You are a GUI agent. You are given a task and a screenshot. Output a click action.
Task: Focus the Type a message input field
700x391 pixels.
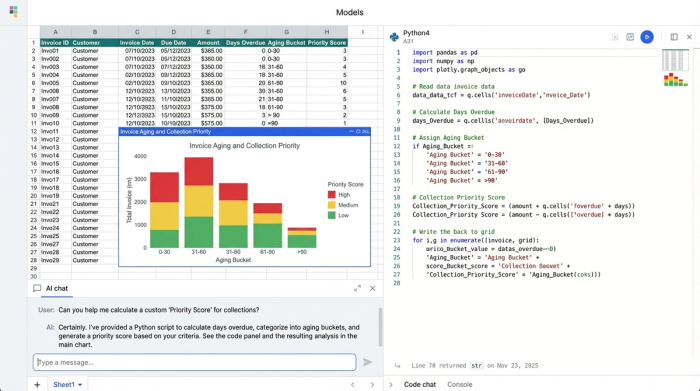[x=194, y=362]
